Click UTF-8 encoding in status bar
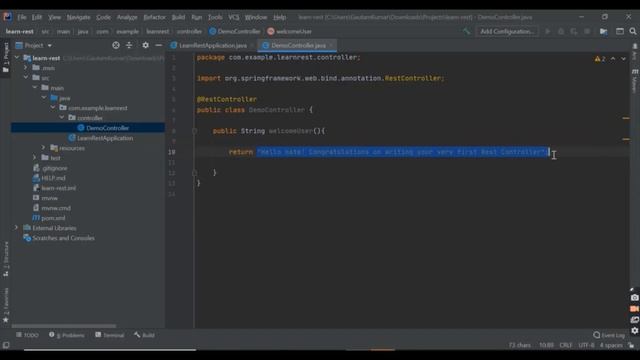This screenshot has width=640, height=360. 587,345
